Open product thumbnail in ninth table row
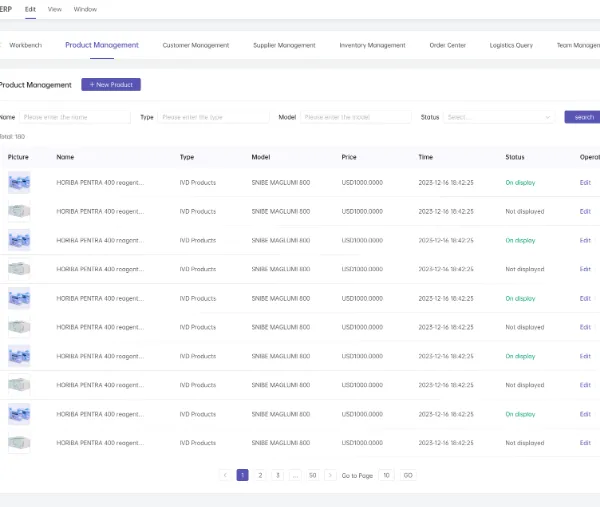 [19, 414]
